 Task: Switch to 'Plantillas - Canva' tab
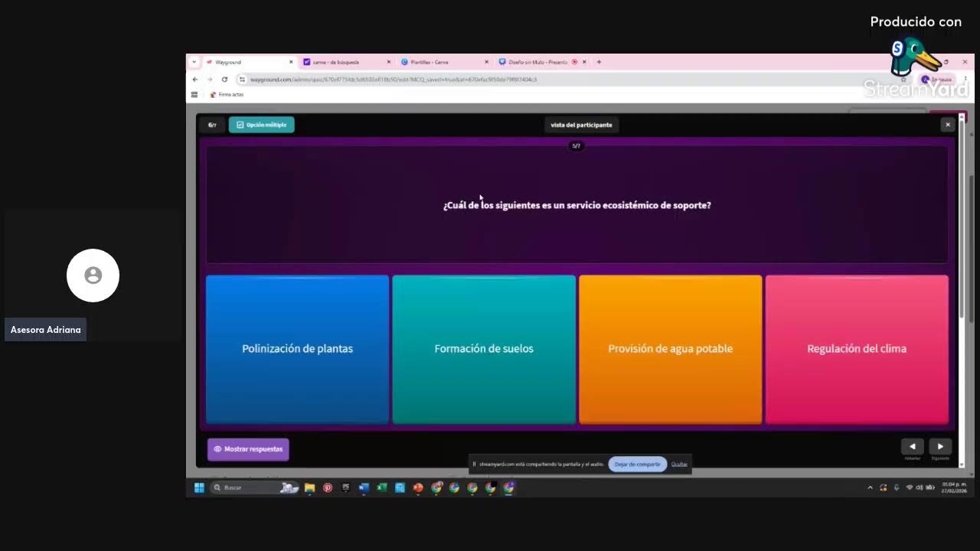coord(444,62)
